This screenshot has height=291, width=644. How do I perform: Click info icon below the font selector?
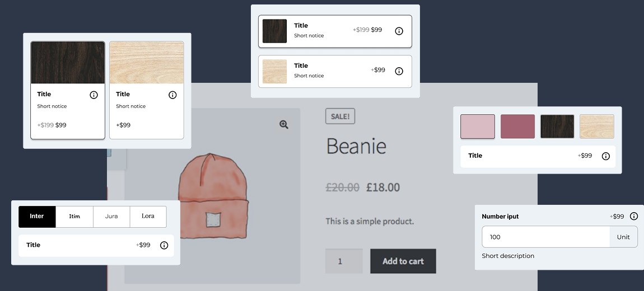(164, 246)
